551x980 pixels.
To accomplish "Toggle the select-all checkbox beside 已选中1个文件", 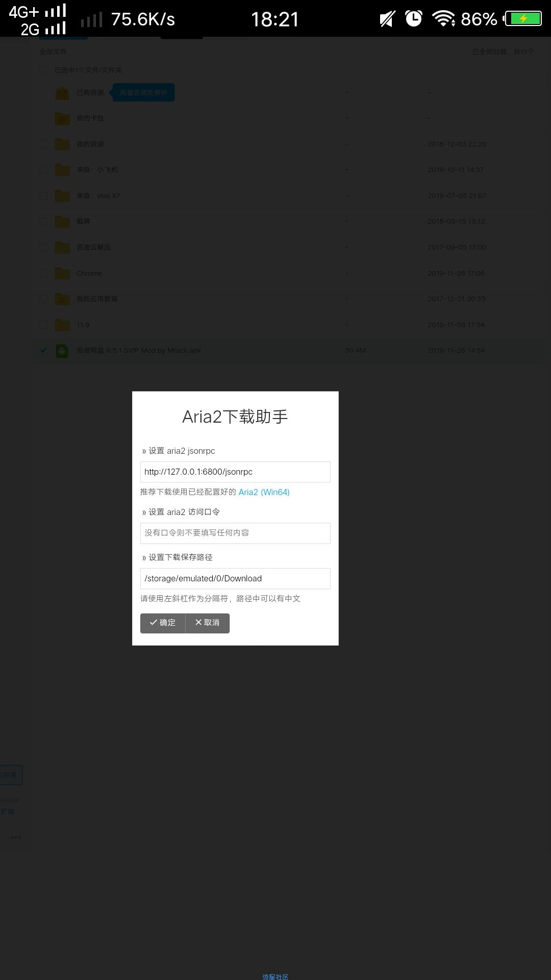I will coord(43,70).
